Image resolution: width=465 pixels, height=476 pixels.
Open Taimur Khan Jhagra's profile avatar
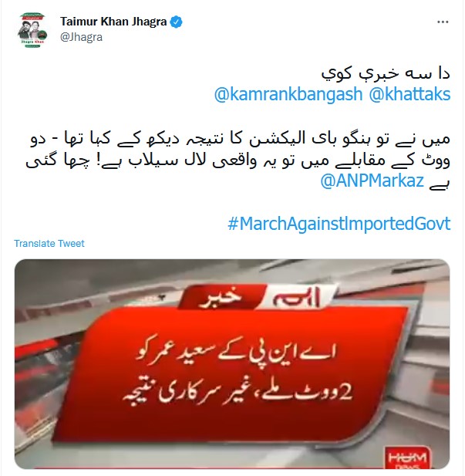(33, 30)
